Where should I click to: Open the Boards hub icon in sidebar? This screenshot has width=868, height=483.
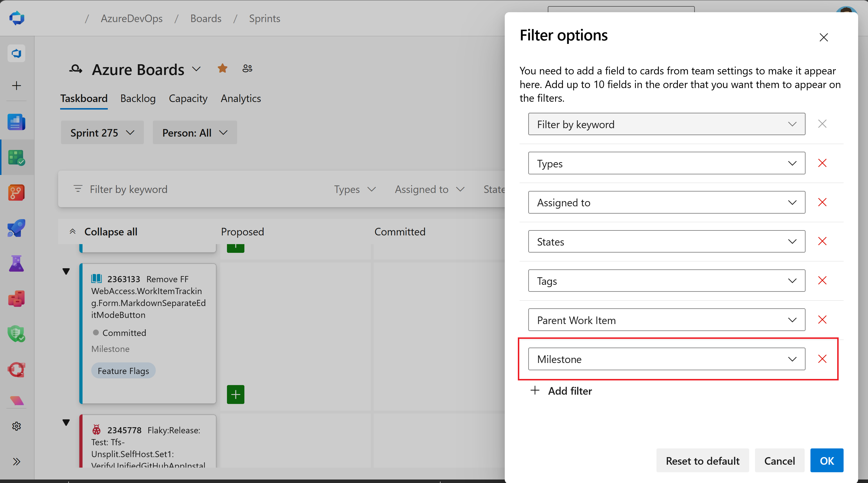(17, 158)
